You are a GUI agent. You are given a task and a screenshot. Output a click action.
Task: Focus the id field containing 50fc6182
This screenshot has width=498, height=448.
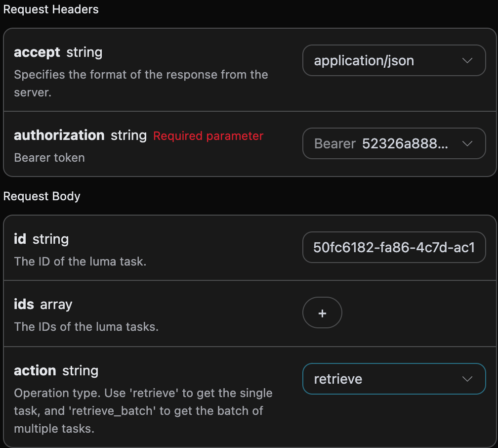pos(393,247)
